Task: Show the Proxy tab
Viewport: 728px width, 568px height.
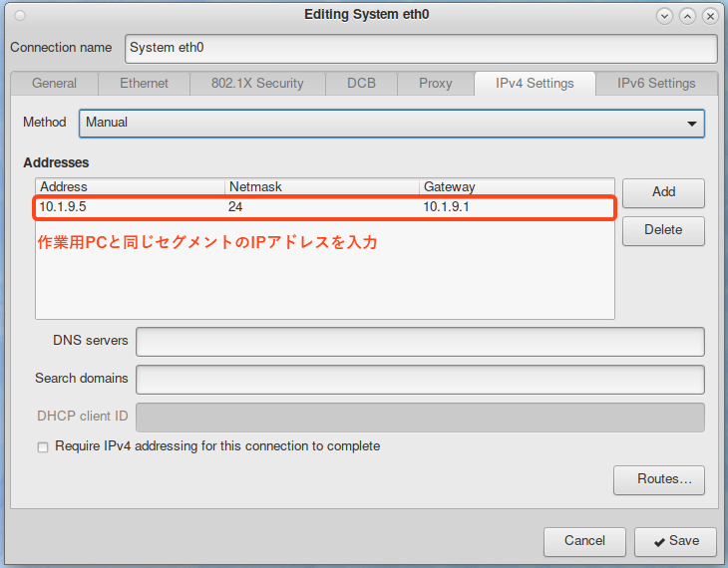Action: (435, 84)
